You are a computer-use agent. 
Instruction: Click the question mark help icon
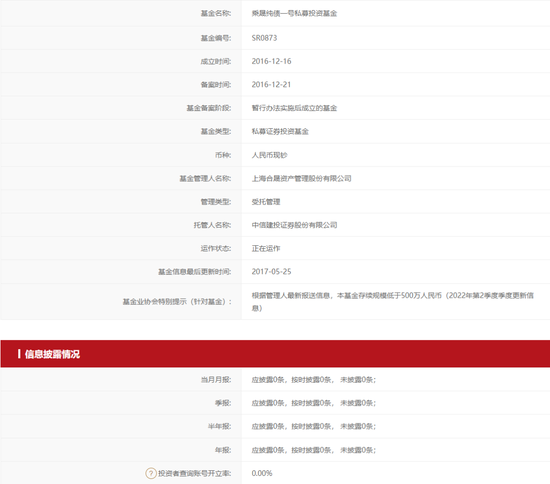[150, 473]
